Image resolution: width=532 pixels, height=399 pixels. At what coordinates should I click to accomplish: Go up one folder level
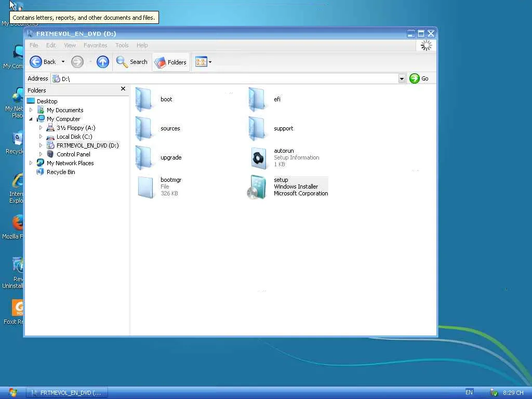[x=103, y=62]
